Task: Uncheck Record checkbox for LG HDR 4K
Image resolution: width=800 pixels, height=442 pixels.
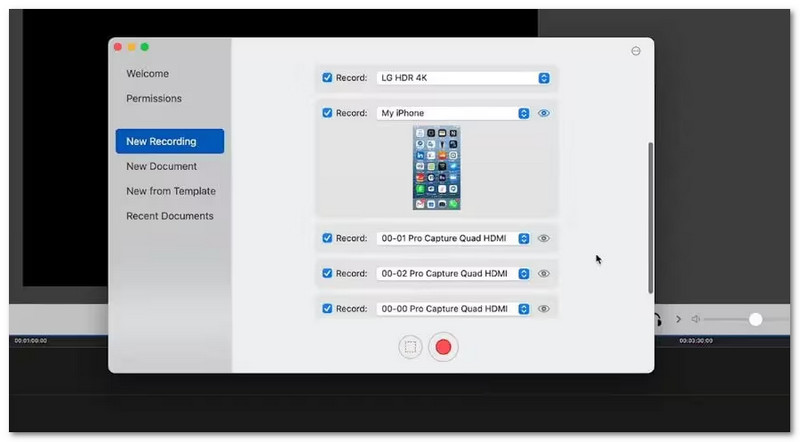Action: point(327,78)
